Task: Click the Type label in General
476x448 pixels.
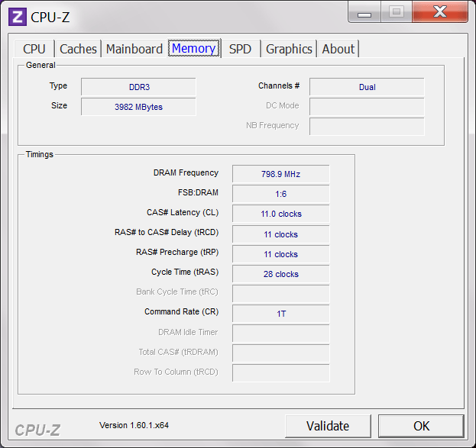Action: pos(58,85)
